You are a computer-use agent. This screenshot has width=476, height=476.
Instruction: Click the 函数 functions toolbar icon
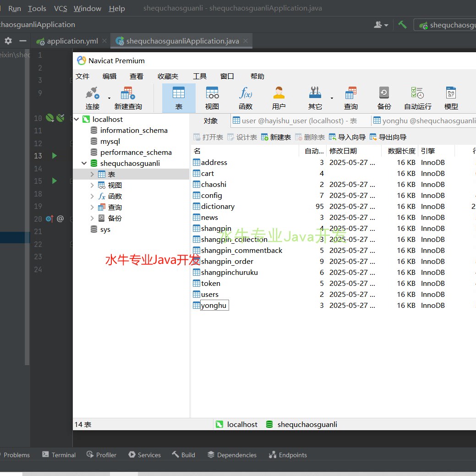[x=245, y=93]
